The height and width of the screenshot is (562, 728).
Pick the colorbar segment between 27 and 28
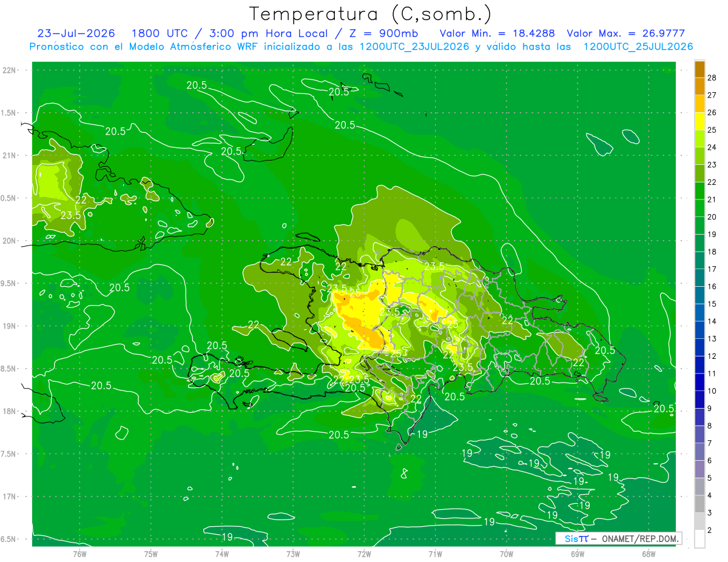tap(699, 86)
